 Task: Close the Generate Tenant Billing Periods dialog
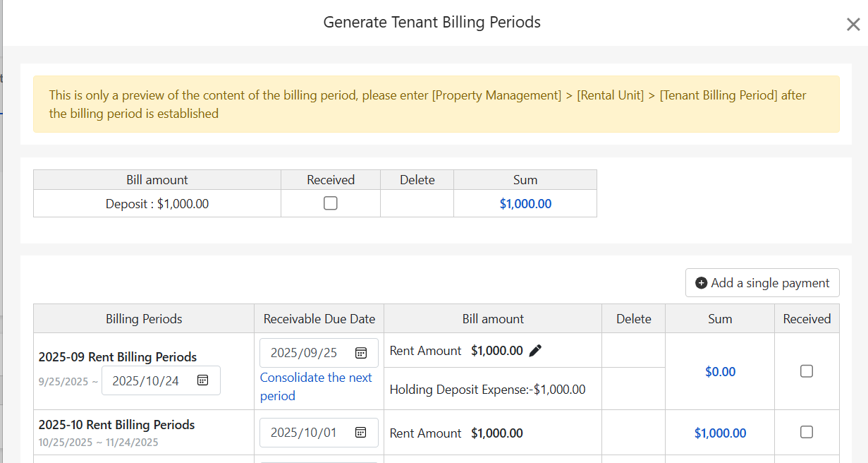tap(852, 25)
